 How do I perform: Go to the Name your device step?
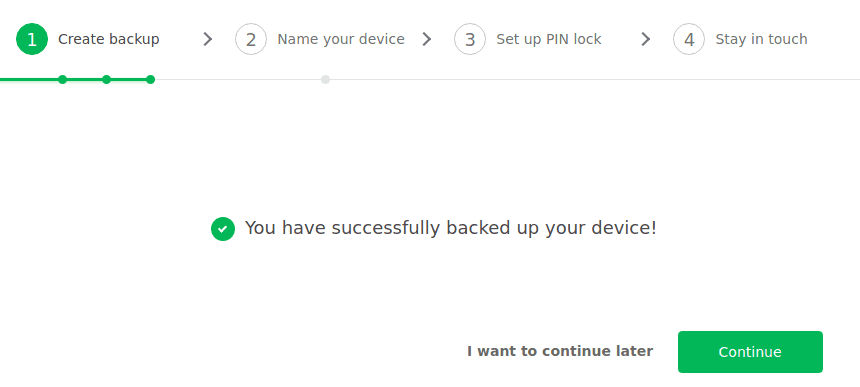click(x=341, y=39)
